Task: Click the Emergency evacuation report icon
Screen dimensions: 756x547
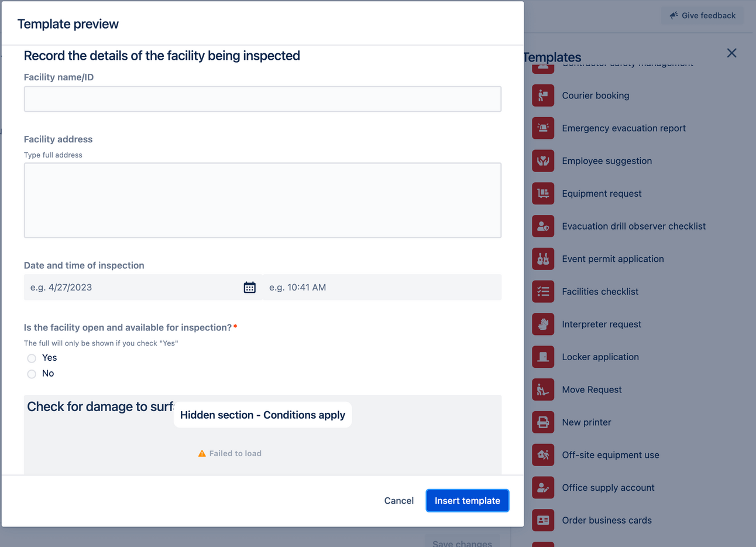Action: click(543, 128)
